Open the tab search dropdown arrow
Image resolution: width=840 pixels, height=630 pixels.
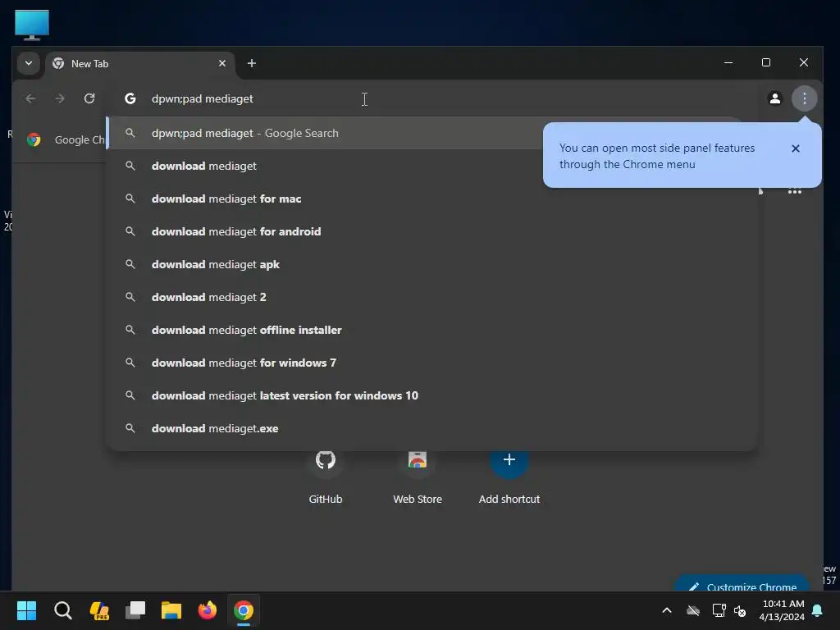[x=29, y=63]
